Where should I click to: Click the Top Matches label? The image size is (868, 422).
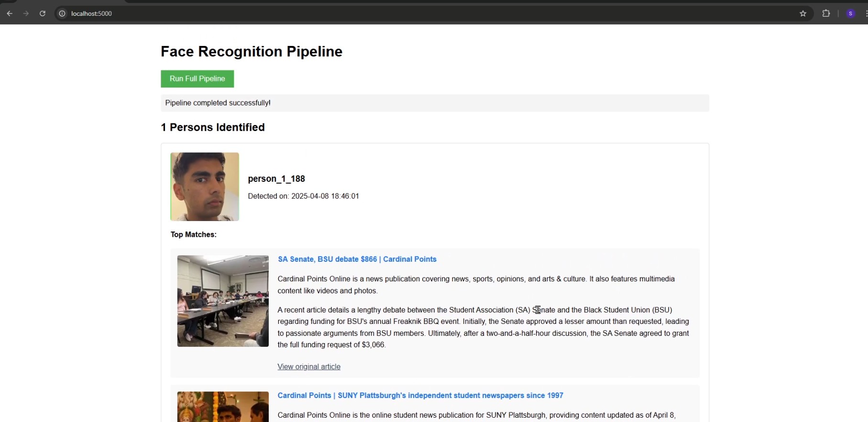tap(194, 234)
